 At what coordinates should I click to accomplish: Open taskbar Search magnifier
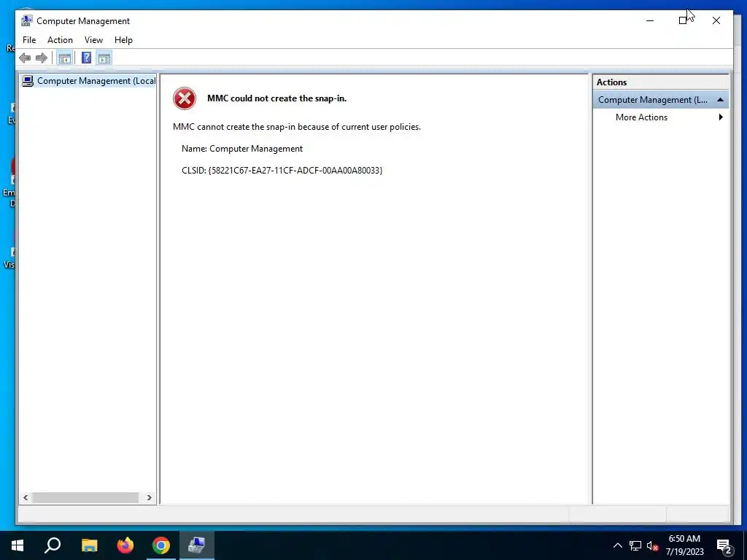53,545
